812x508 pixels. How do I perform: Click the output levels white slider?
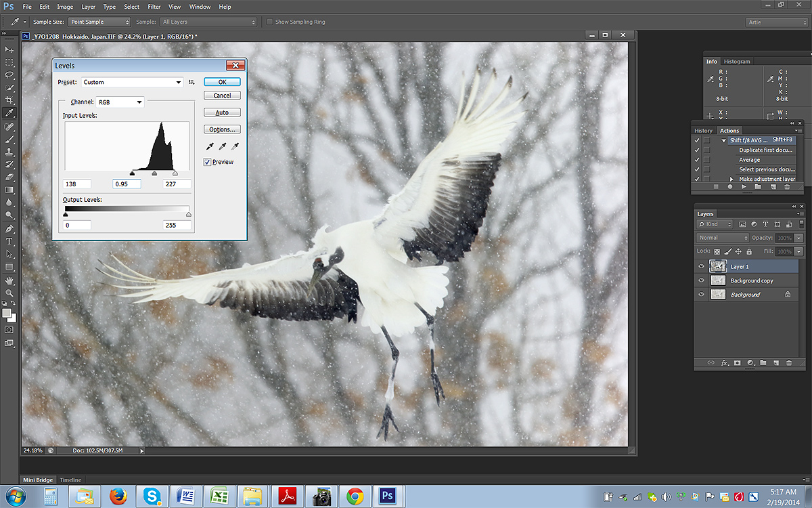[x=189, y=214]
